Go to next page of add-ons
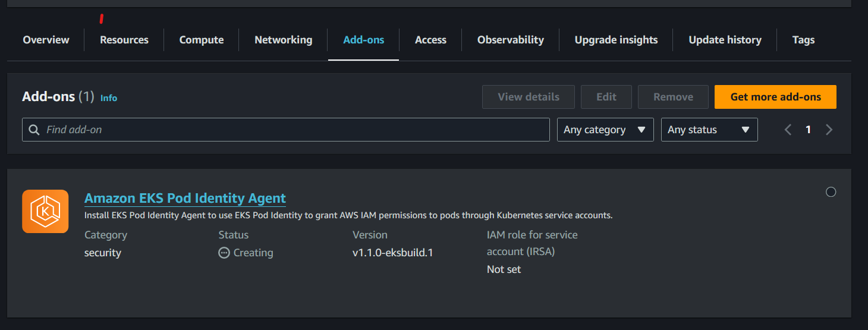The width and height of the screenshot is (868, 330). [829, 130]
